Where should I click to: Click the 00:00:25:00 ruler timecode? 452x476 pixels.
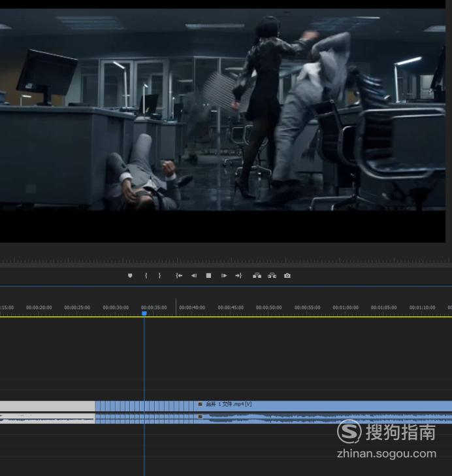[x=77, y=307]
